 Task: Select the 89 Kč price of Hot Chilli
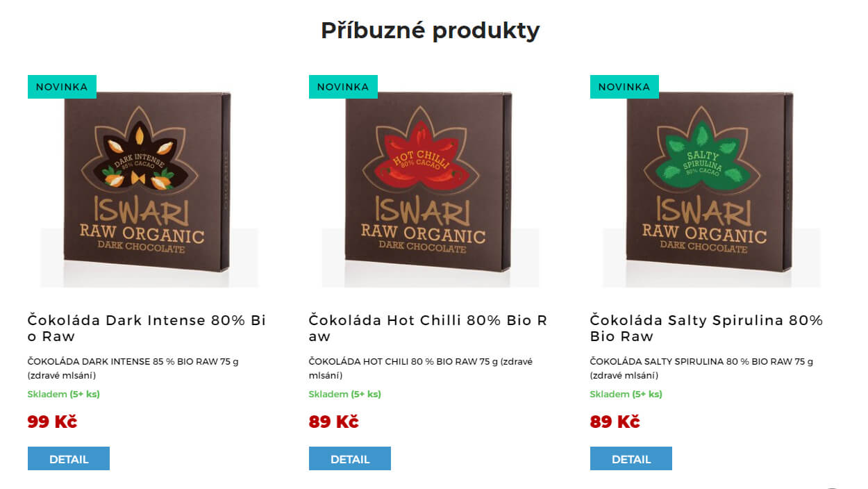(333, 422)
